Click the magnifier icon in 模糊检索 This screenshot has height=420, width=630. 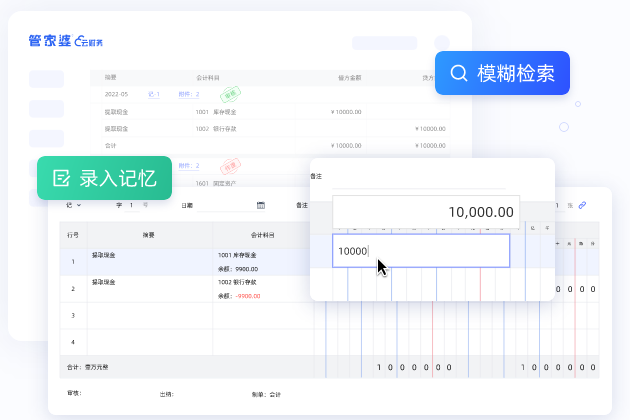coord(458,73)
